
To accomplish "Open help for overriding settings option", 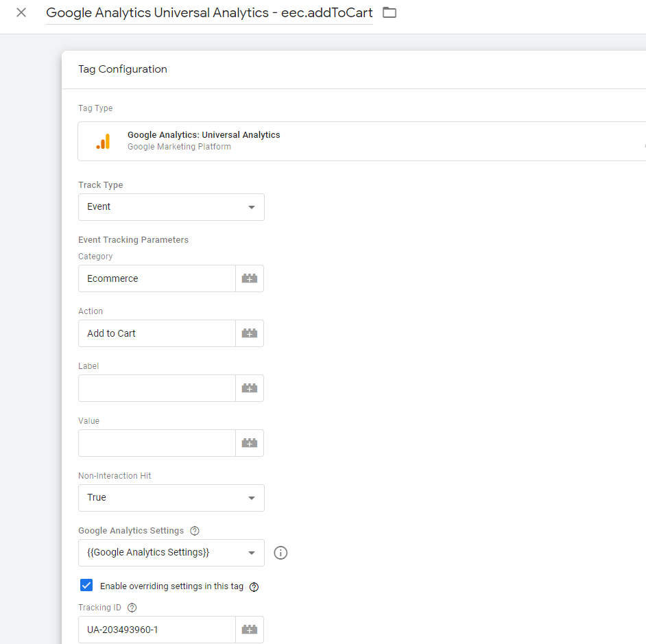I will coord(254,586).
